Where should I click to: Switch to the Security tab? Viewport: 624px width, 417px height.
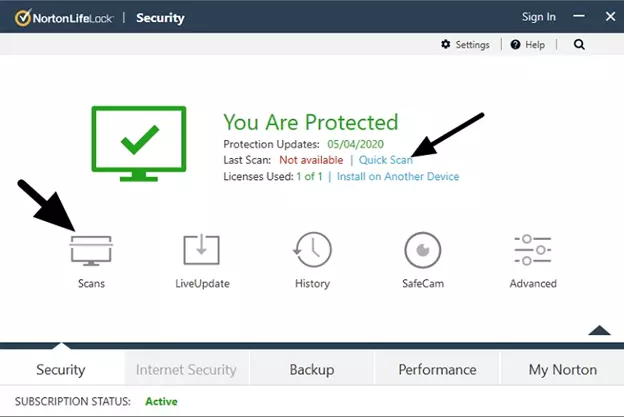pos(61,369)
